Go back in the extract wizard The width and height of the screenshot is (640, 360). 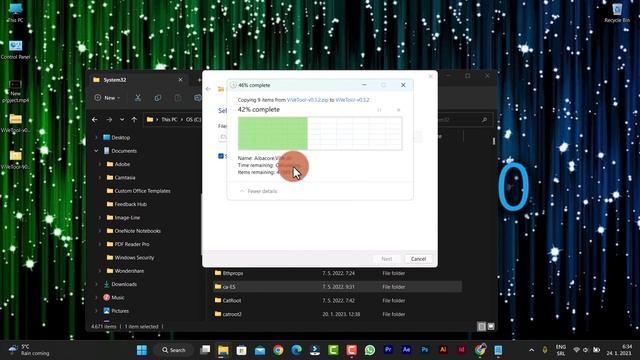[209, 89]
